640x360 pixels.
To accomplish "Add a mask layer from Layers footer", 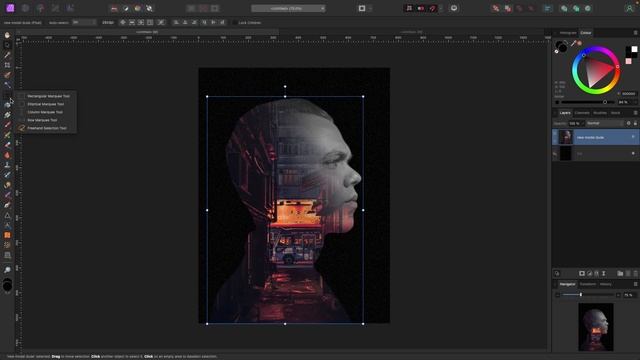I will tap(582, 273).
